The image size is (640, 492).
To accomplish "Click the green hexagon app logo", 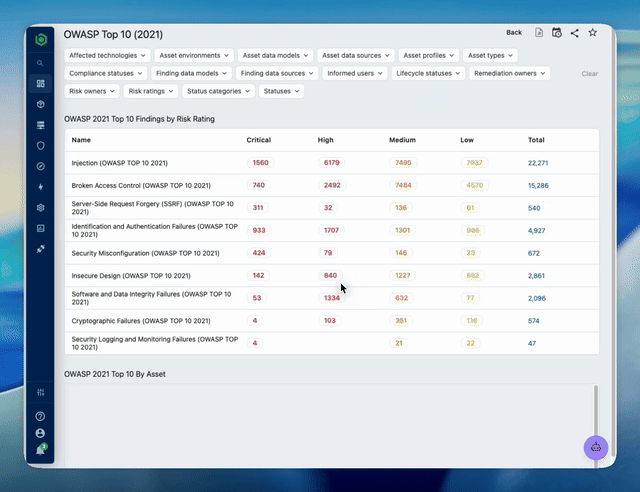I will 41,40.
